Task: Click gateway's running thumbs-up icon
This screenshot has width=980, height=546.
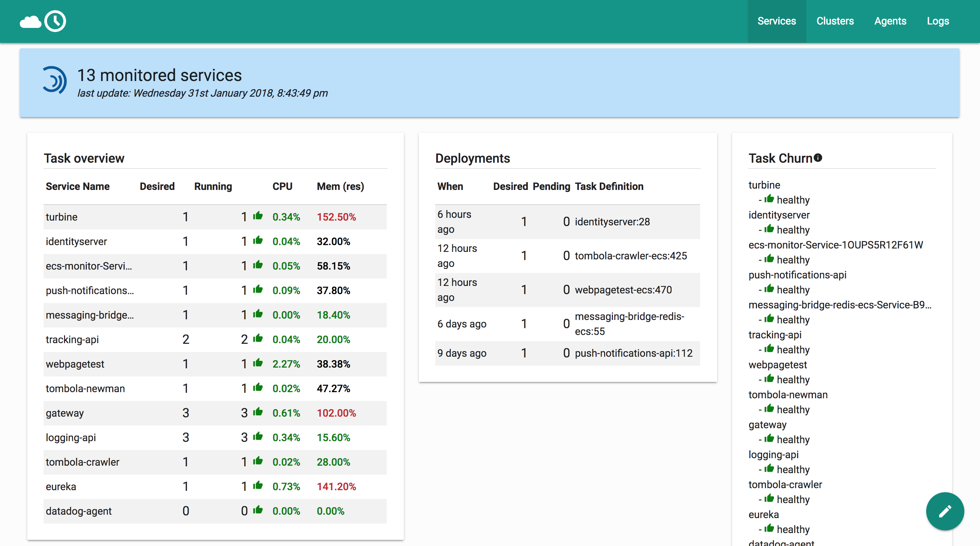Action: (258, 412)
